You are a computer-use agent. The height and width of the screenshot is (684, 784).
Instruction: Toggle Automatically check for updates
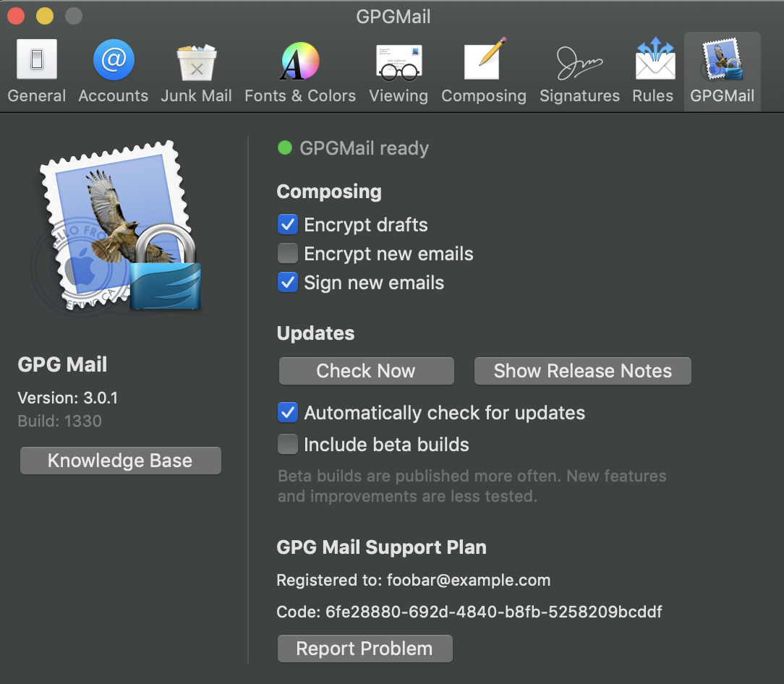point(288,413)
